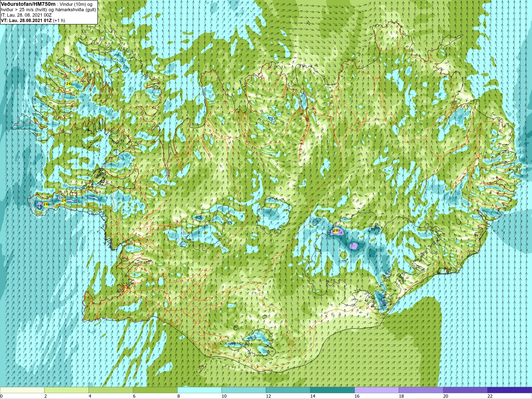The height and width of the screenshot is (399, 532).
Task: Pick the lavender 16–18 legend swatch
Action: click(377, 390)
